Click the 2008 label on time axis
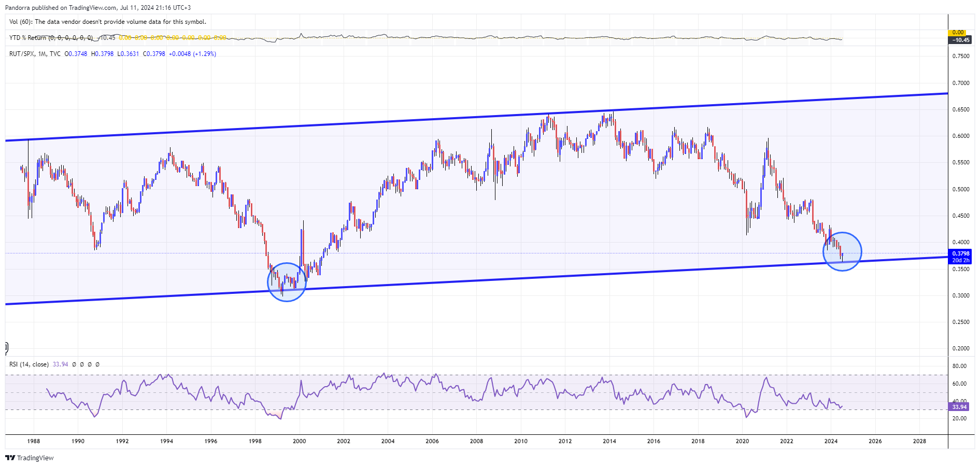The image size is (980, 467). pos(477,441)
